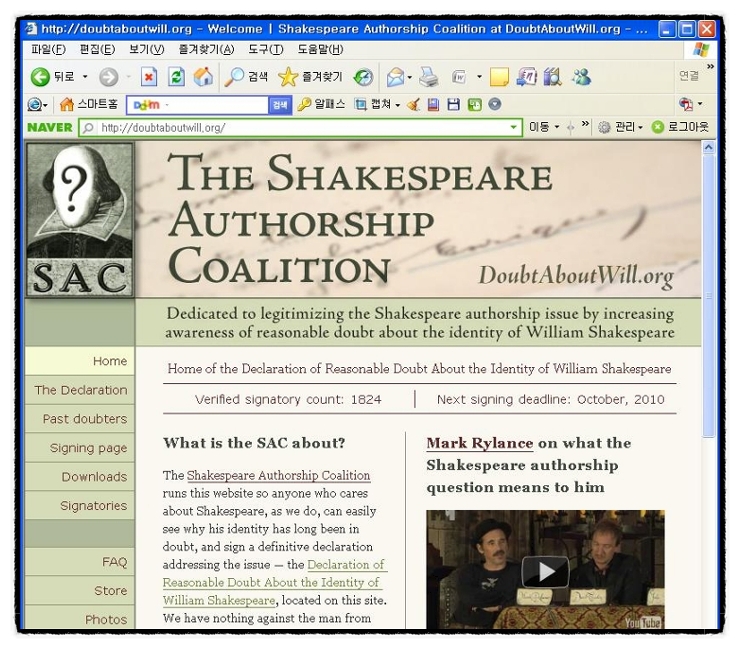The height and width of the screenshot is (649, 740).
Task: Open the 편집(E) menu
Action: click(97, 50)
